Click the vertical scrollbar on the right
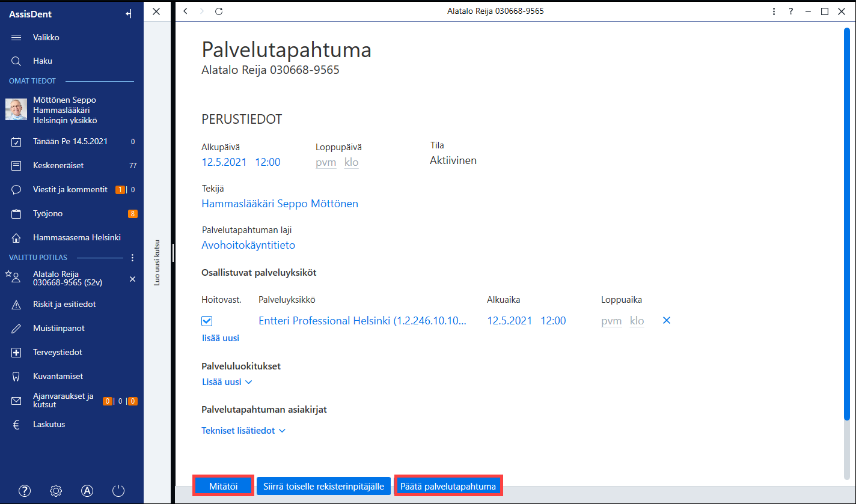856x504 pixels. 846,222
